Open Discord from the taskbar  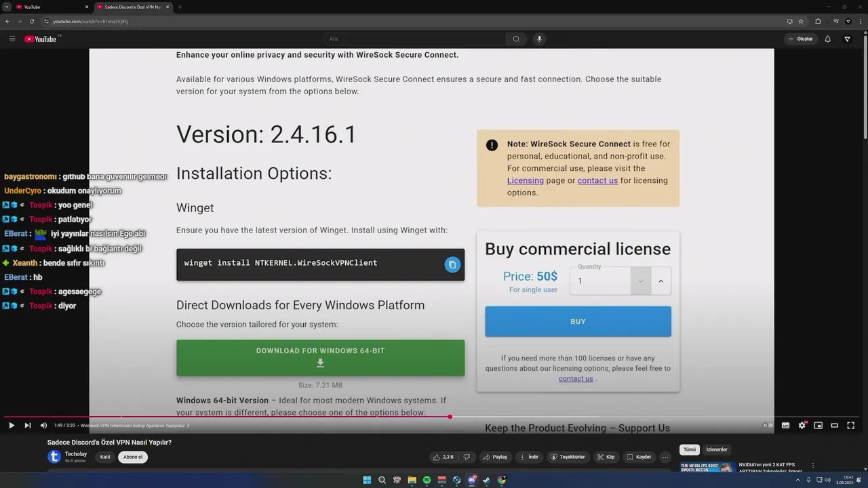click(x=472, y=480)
